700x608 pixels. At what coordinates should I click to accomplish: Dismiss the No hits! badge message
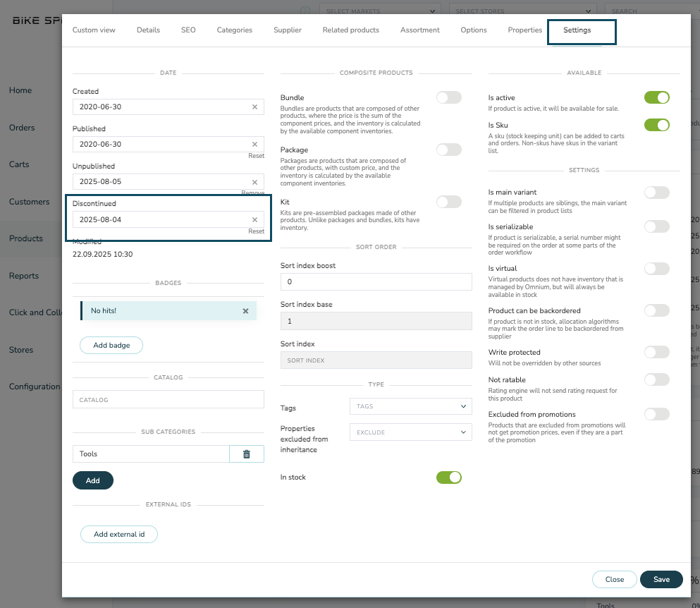pos(245,311)
